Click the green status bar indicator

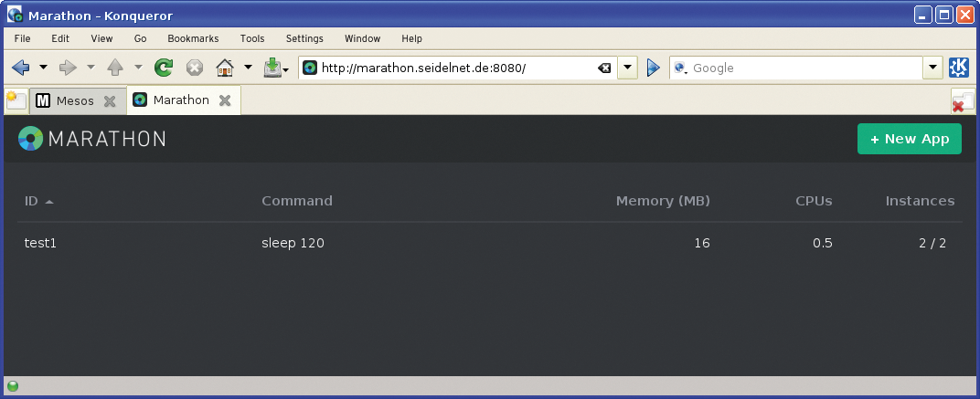coord(13,386)
